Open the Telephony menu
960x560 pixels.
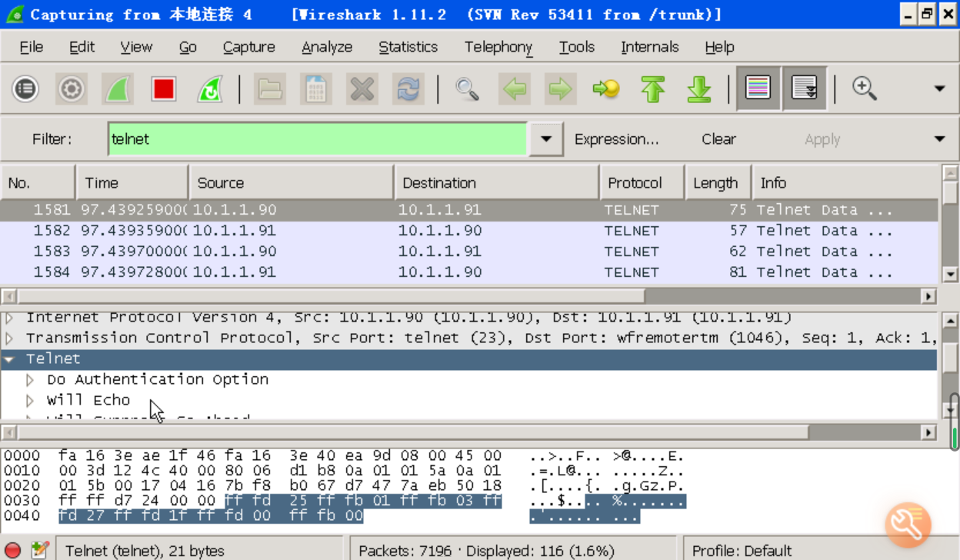[498, 47]
